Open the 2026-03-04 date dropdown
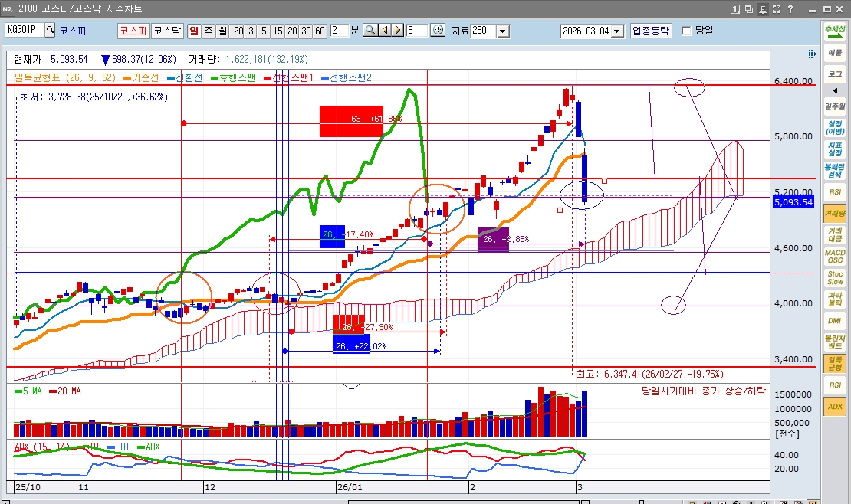The height and width of the screenshot is (504, 851). tap(617, 31)
